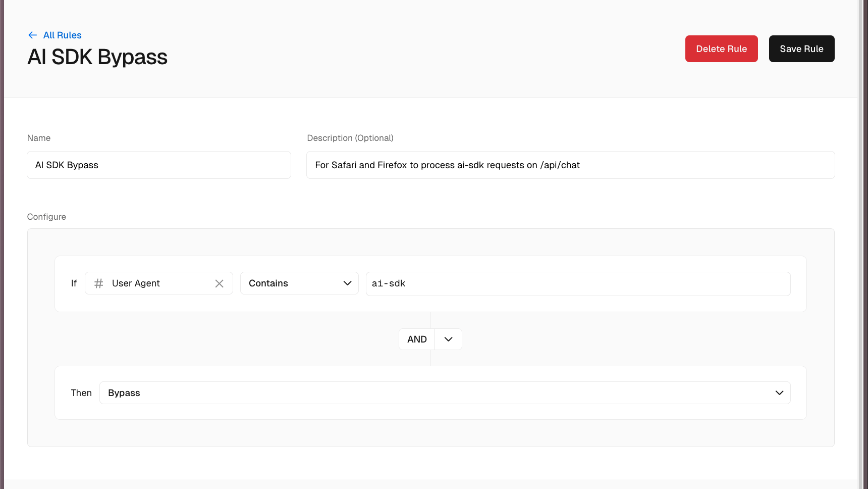Click the rule title AI SDK Bypass
The height and width of the screenshot is (489, 868).
coord(97,57)
